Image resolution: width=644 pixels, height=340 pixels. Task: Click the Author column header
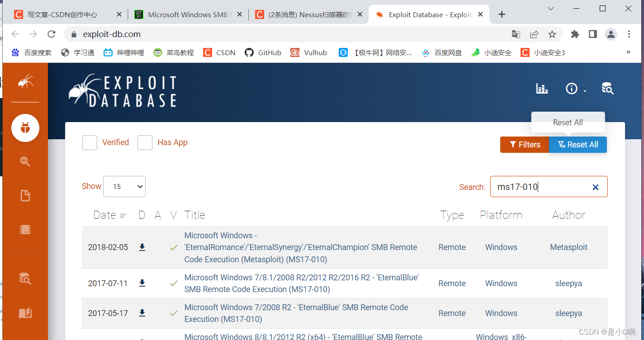(x=568, y=215)
